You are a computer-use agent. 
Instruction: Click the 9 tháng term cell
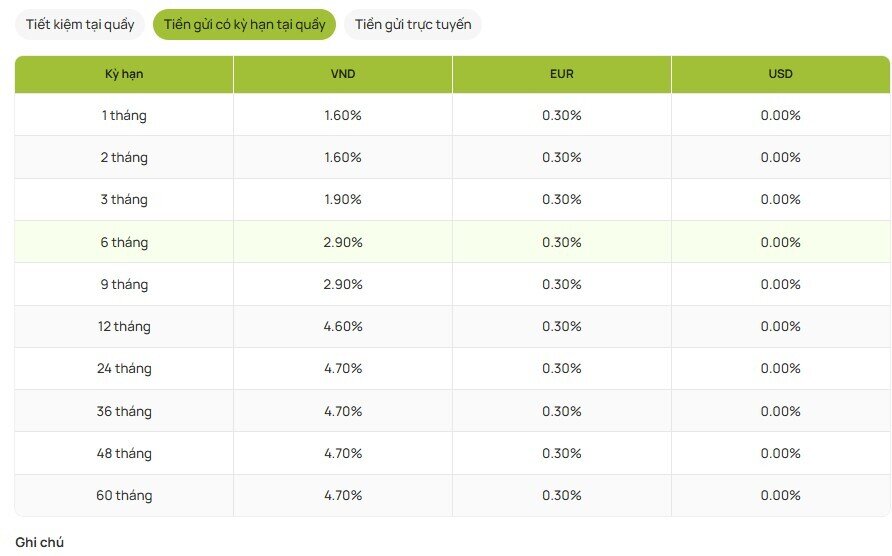[x=124, y=284]
